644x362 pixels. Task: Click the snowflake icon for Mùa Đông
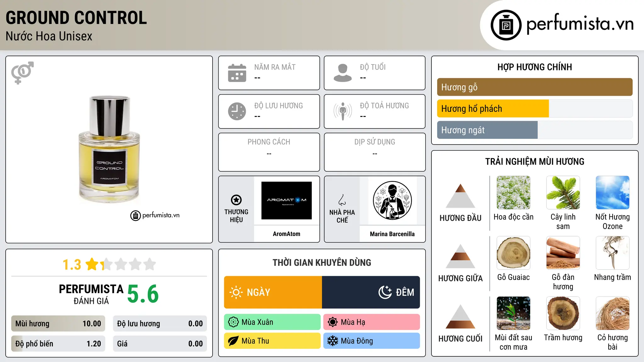click(x=332, y=341)
